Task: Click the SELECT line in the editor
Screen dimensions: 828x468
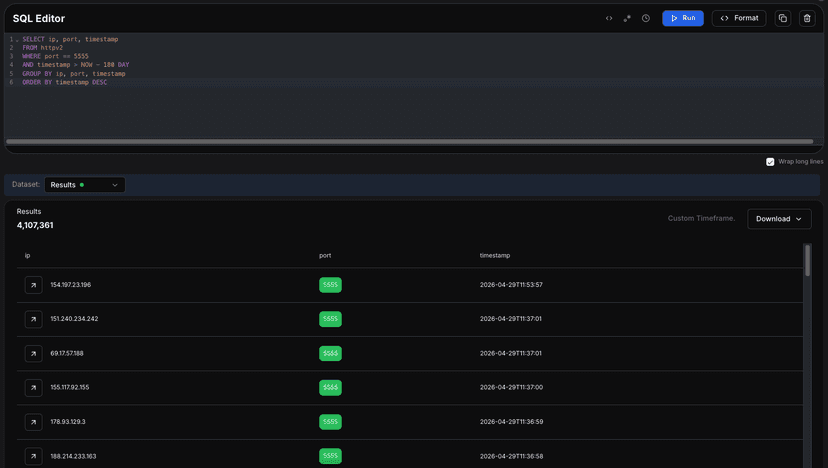Action: tap(70, 39)
